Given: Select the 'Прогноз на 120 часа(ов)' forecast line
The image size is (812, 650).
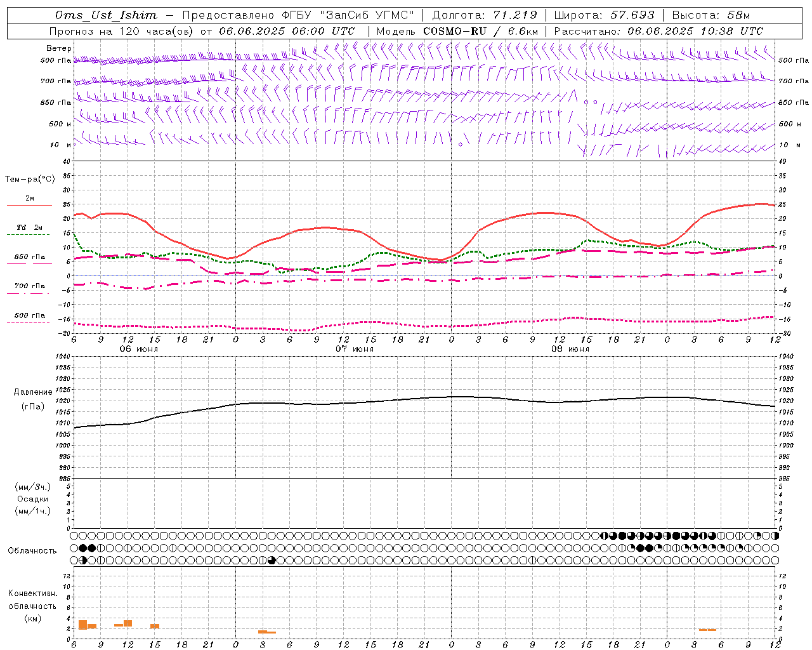Looking at the screenshot, I should coord(122,31).
